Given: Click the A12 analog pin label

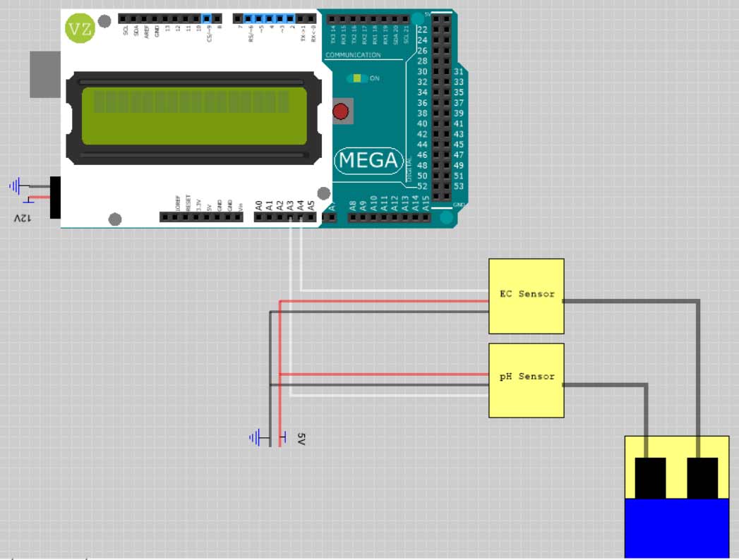Looking at the screenshot, I should click(395, 203).
